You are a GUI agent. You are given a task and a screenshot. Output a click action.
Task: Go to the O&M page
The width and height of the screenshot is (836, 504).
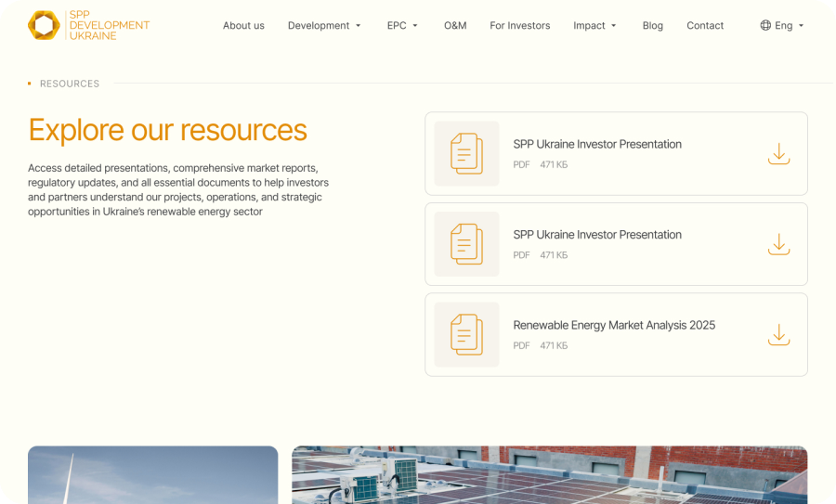455,26
